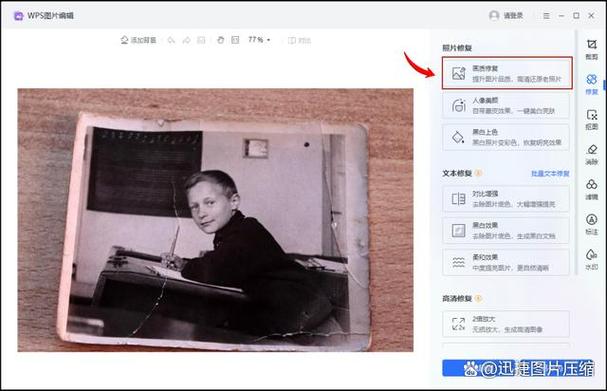Open the 77% zoom dropdown

[x=259, y=39]
